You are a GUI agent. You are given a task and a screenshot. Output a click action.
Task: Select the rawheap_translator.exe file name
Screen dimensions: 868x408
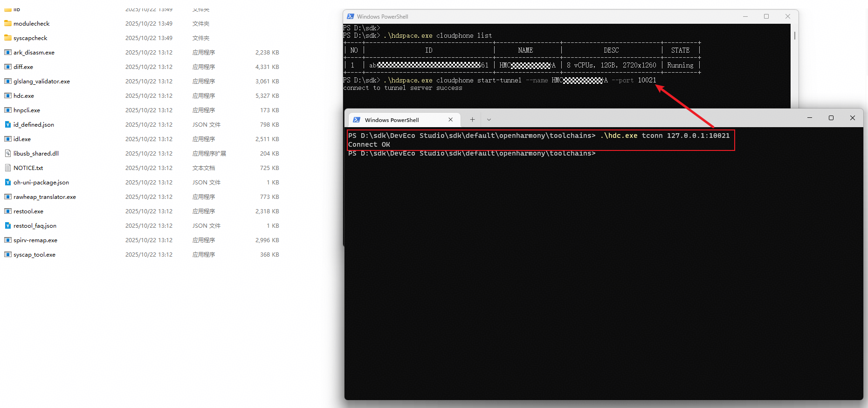(45, 197)
